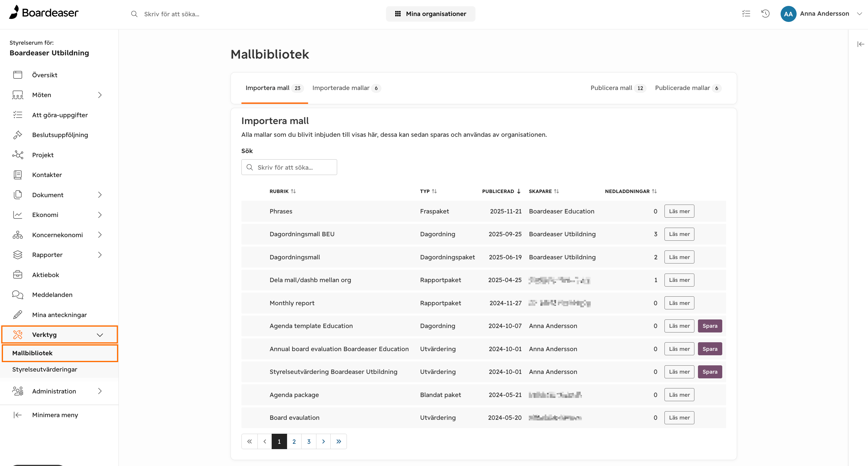Open Styrelseutvärderingar submenu item

pyautogui.click(x=45, y=369)
